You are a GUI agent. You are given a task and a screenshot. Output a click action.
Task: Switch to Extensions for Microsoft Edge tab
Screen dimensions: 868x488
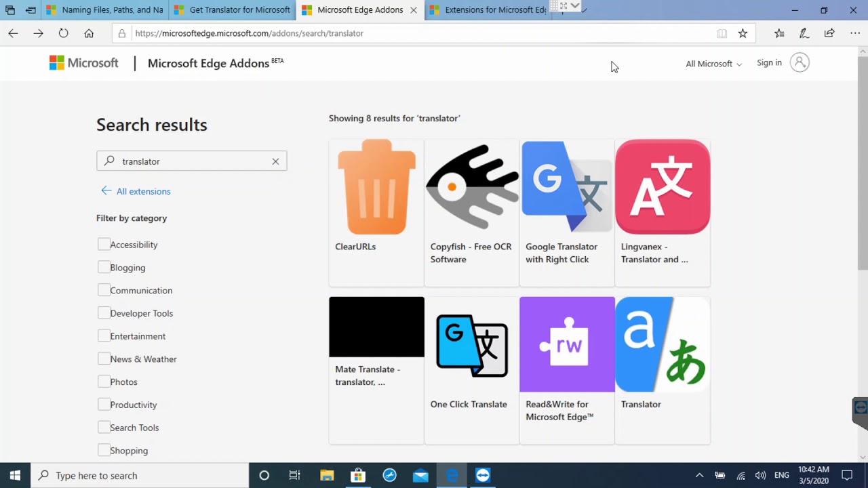click(488, 10)
